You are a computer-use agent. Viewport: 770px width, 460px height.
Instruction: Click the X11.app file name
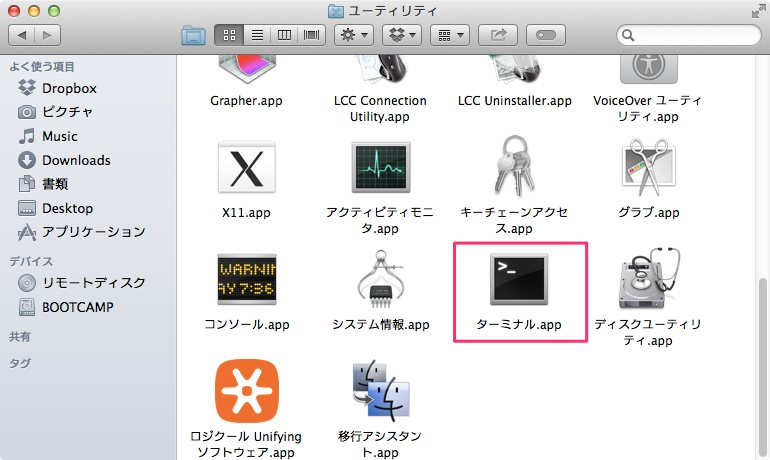246,213
